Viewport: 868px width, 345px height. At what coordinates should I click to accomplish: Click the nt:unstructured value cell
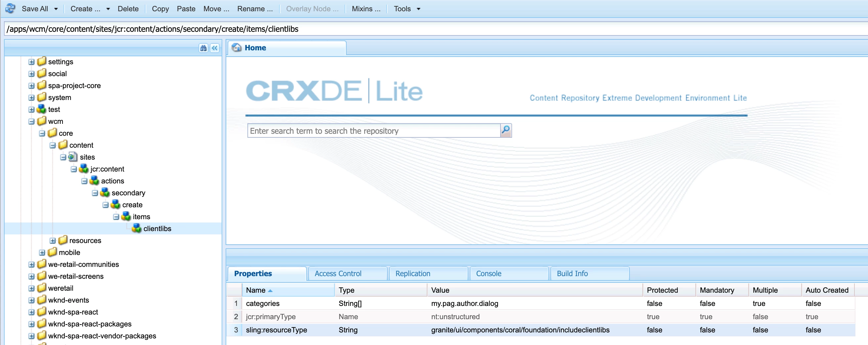coord(535,316)
